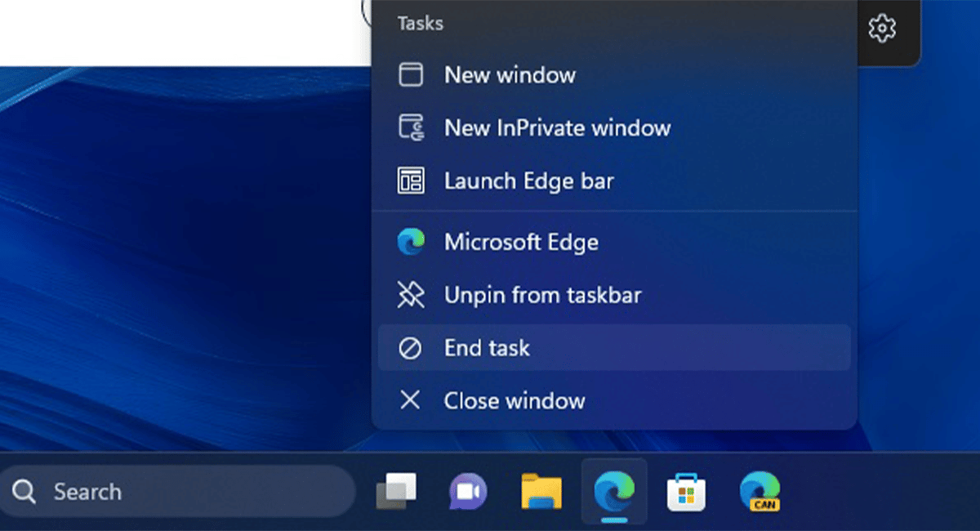Launch Edge bar from the Tasks list
The height and width of the screenshot is (531, 980).
[x=529, y=181]
